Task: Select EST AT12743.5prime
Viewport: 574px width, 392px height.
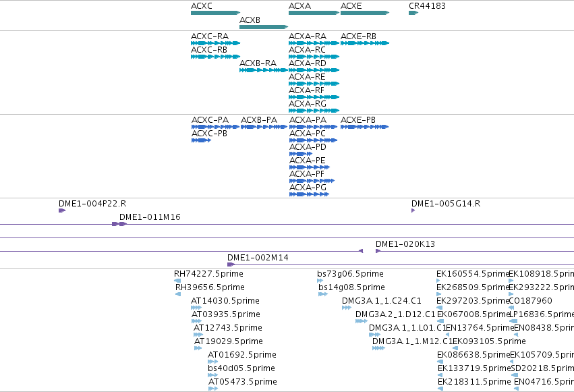Action: click(x=198, y=335)
